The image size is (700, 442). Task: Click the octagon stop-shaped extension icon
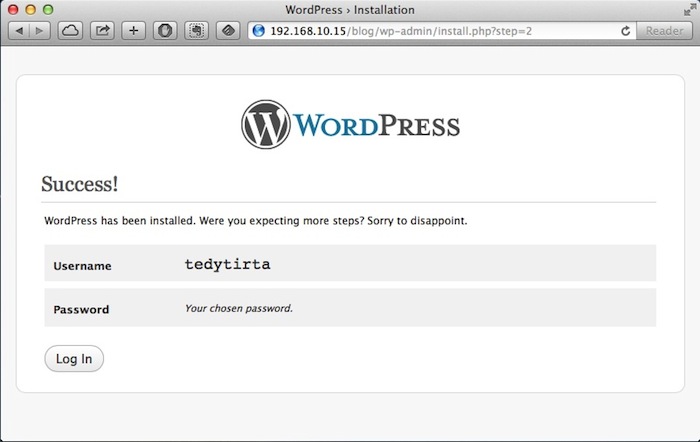pyautogui.click(x=165, y=31)
